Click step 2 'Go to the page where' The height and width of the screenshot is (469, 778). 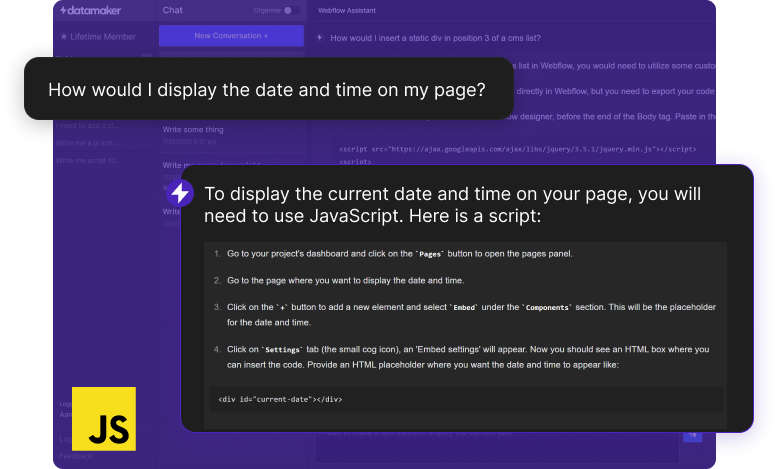tap(345, 280)
